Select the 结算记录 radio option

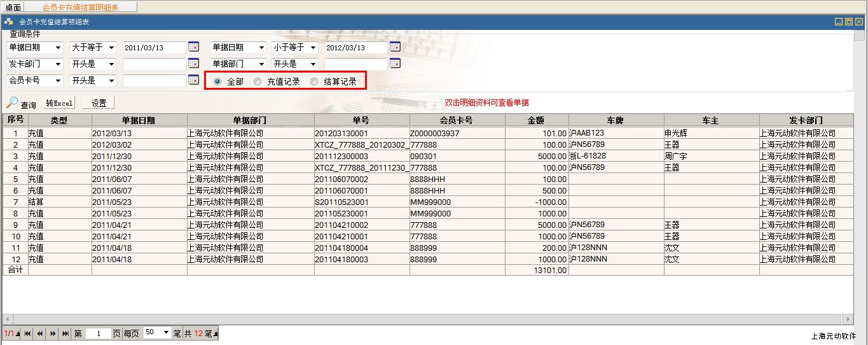314,81
